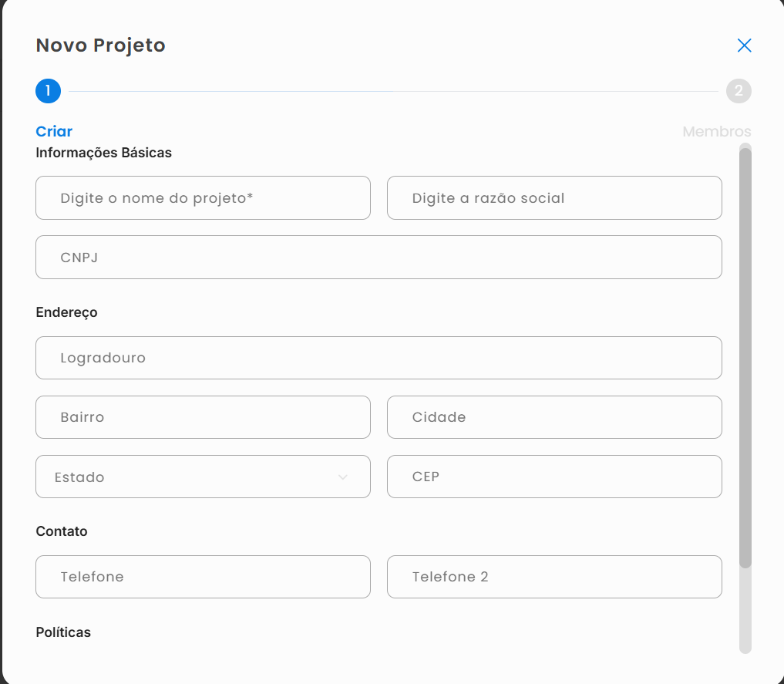Close the Novo Projeto dialog
This screenshot has width=784, height=684.
click(744, 45)
